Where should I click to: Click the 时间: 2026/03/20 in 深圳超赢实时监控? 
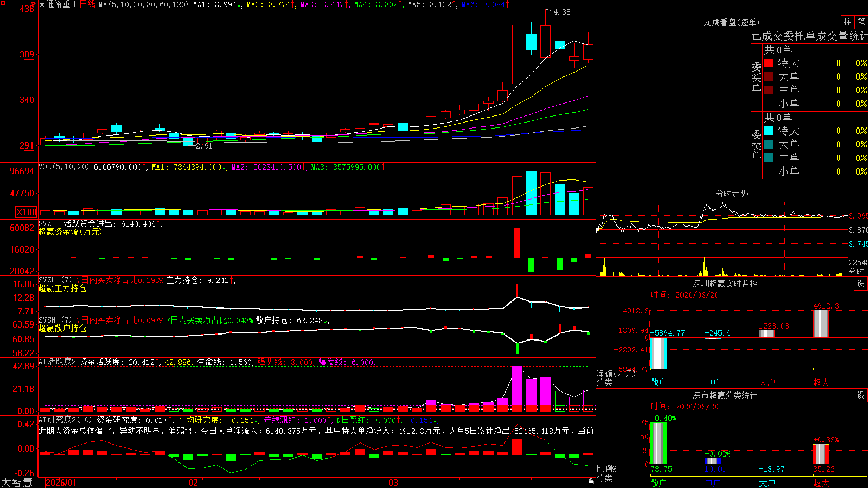[x=685, y=295]
